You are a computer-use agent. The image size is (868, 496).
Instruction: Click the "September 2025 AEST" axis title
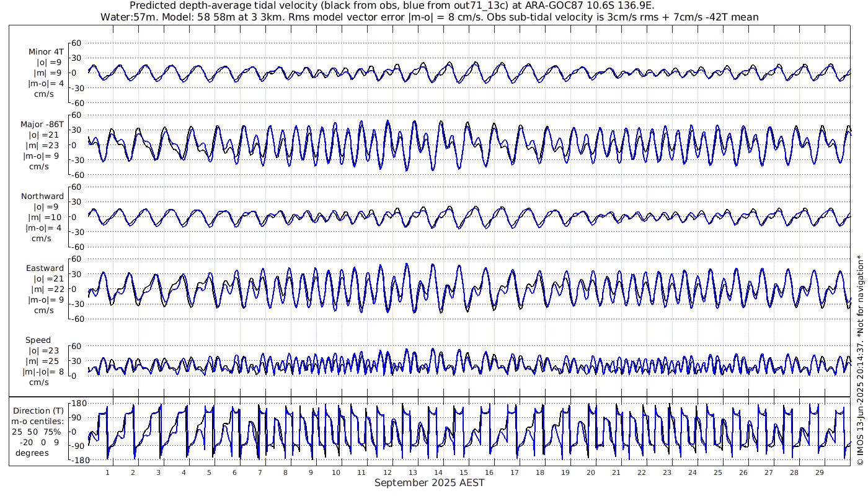coord(429,482)
